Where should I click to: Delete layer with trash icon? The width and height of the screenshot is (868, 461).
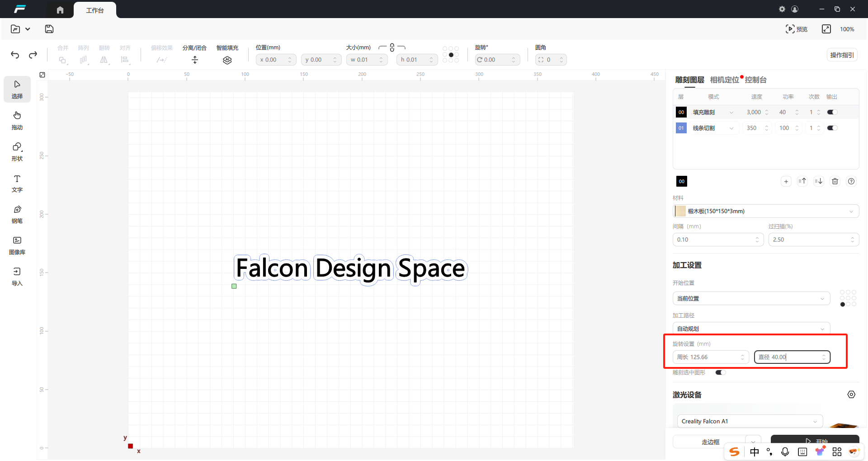click(835, 181)
